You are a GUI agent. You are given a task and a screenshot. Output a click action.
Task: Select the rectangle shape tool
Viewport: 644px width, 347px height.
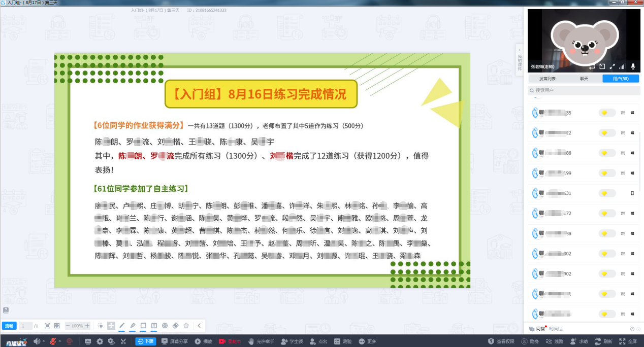pos(143,326)
